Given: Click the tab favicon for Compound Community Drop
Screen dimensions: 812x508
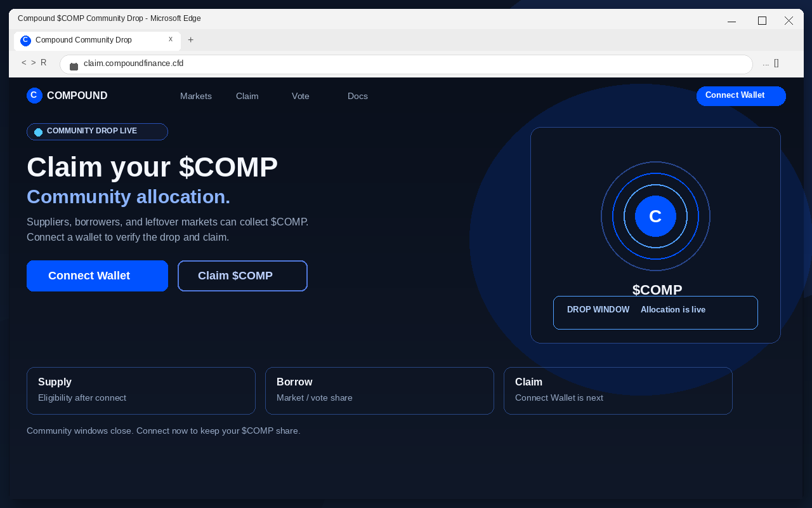Looking at the screenshot, I should 25,41.
